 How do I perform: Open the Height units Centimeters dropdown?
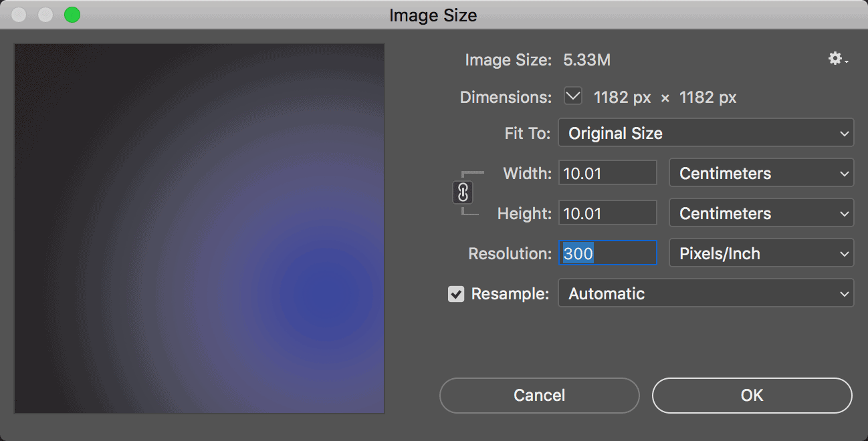pos(761,213)
